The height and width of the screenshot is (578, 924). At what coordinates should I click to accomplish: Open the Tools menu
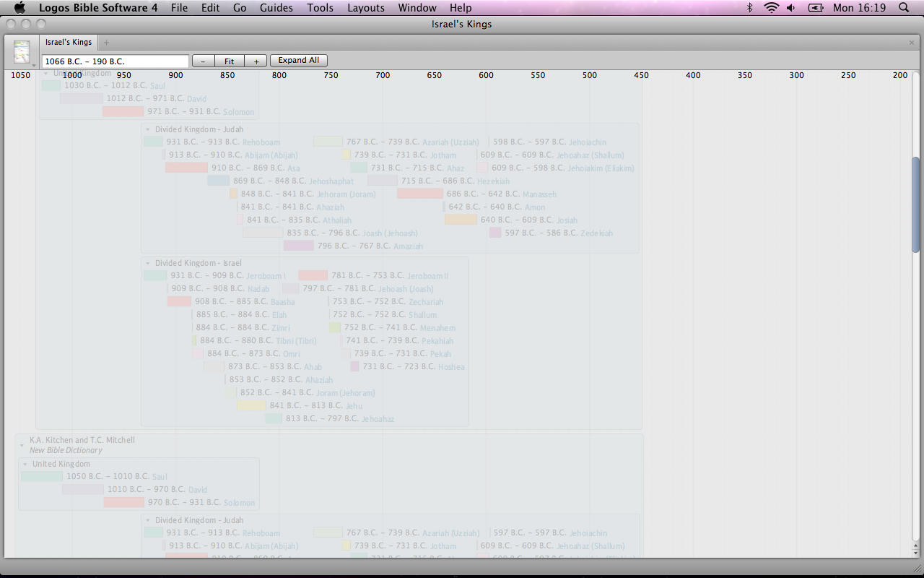pyautogui.click(x=320, y=8)
